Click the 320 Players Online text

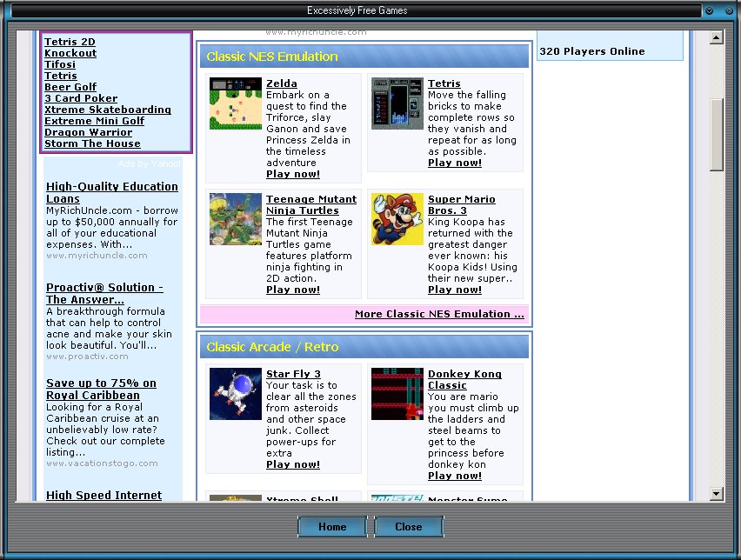pyautogui.click(x=592, y=51)
